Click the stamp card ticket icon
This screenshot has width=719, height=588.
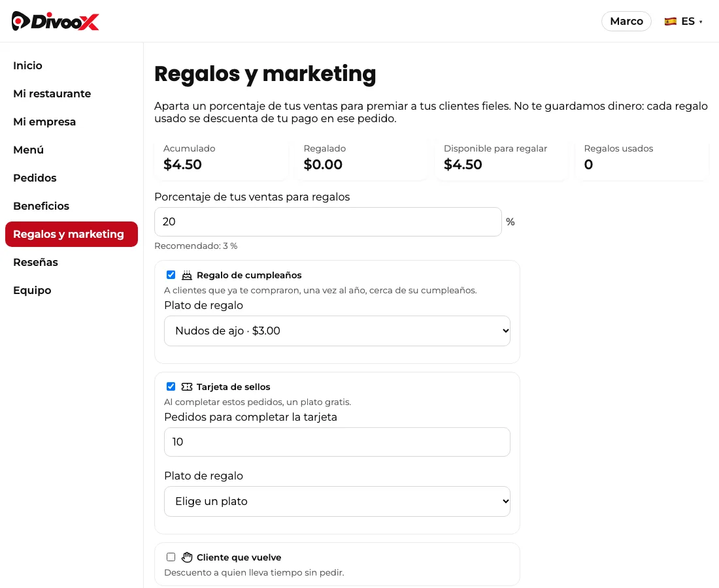[x=187, y=387]
